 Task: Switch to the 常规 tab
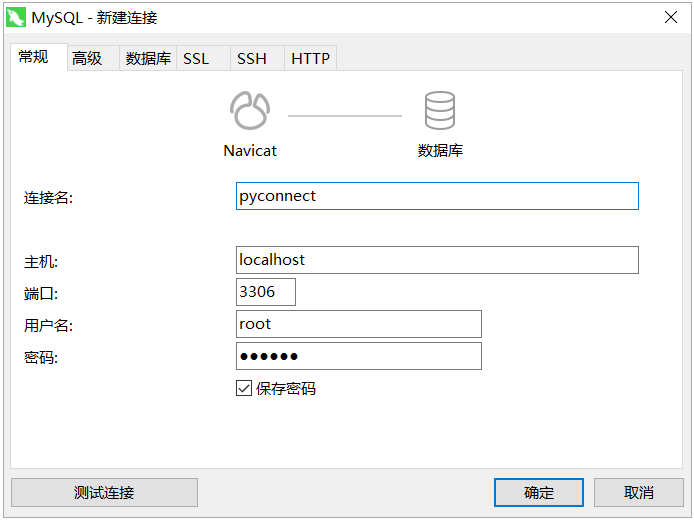(x=39, y=57)
